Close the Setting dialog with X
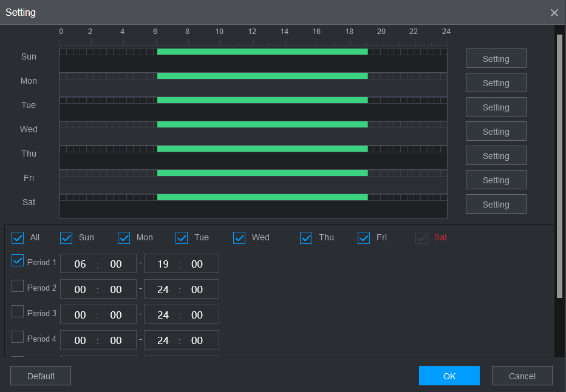The image size is (566, 392). coord(554,13)
